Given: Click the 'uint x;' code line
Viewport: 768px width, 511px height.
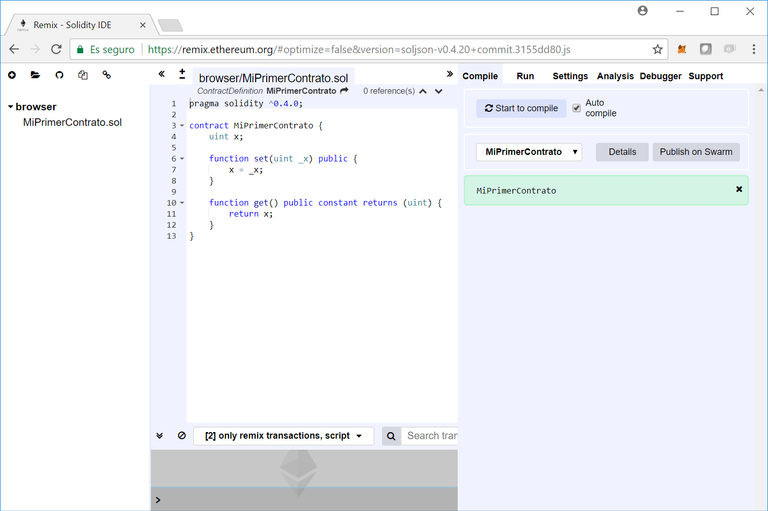Looking at the screenshot, I should [226, 137].
